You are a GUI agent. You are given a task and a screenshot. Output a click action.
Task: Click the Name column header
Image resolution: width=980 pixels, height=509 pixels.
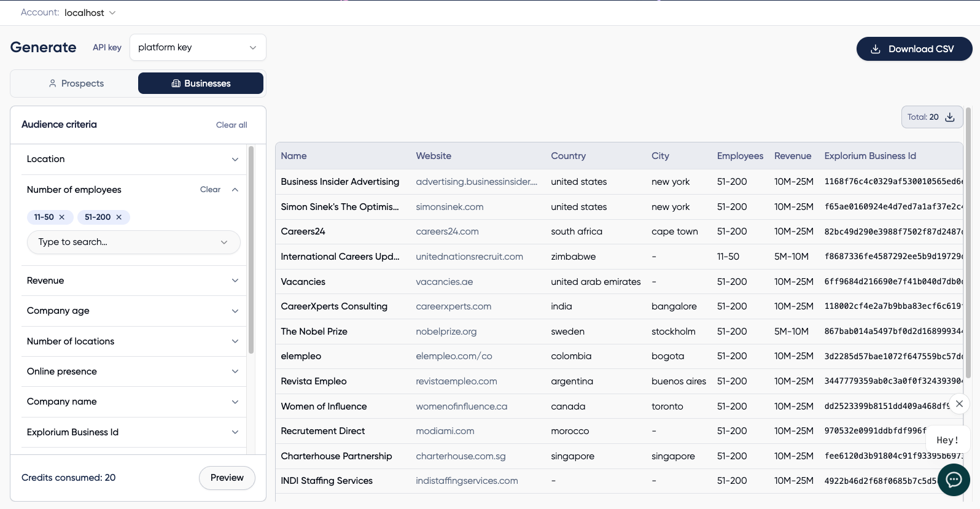[294, 156]
